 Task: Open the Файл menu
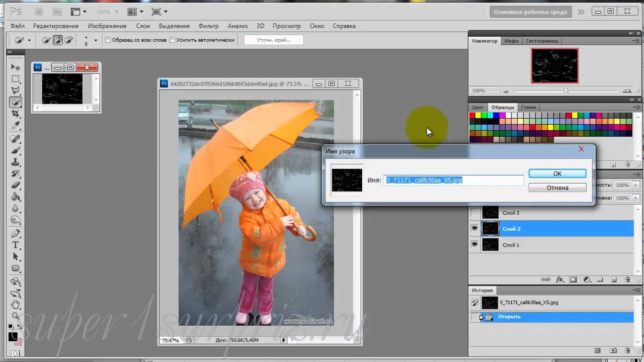(x=18, y=26)
